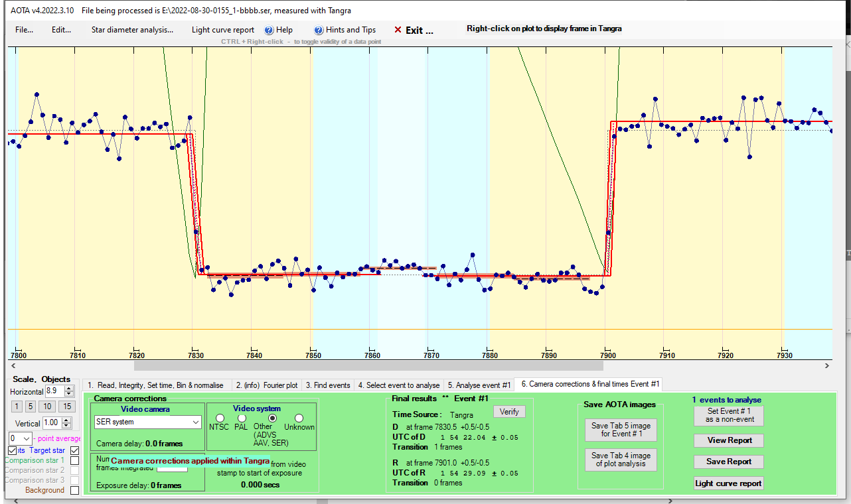Click the plot scrollbar left arrow

click(13, 365)
